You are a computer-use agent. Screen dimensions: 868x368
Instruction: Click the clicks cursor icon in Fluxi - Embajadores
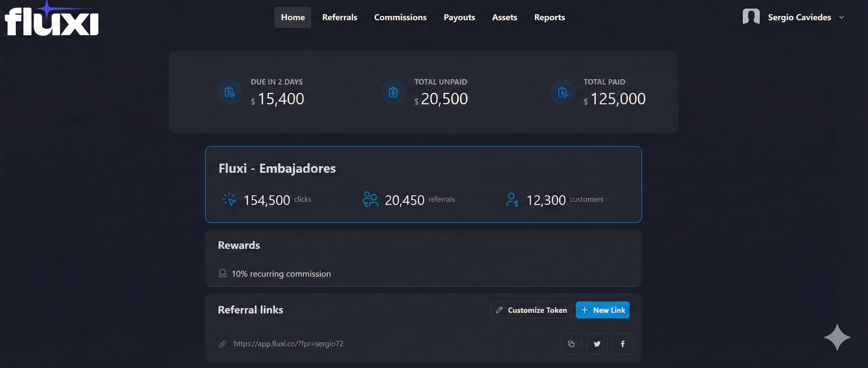(230, 199)
